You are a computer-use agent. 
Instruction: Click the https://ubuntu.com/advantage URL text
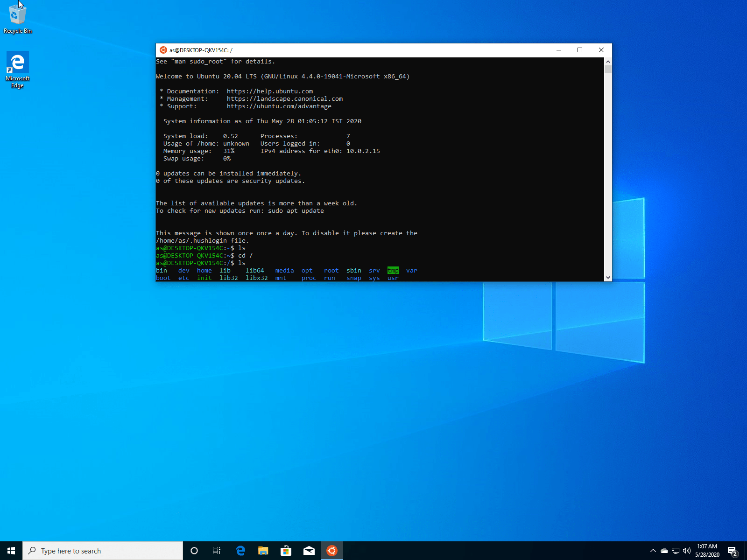coord(279,106)
